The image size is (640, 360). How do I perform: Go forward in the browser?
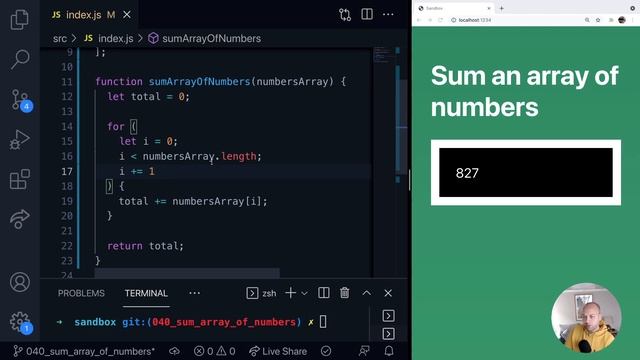430,20
